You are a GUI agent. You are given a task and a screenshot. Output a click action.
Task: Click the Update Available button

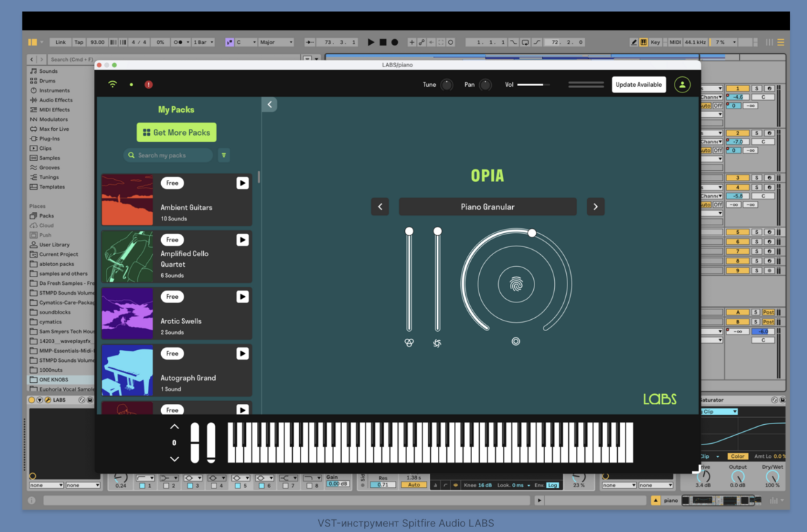(x=639, y=85)
